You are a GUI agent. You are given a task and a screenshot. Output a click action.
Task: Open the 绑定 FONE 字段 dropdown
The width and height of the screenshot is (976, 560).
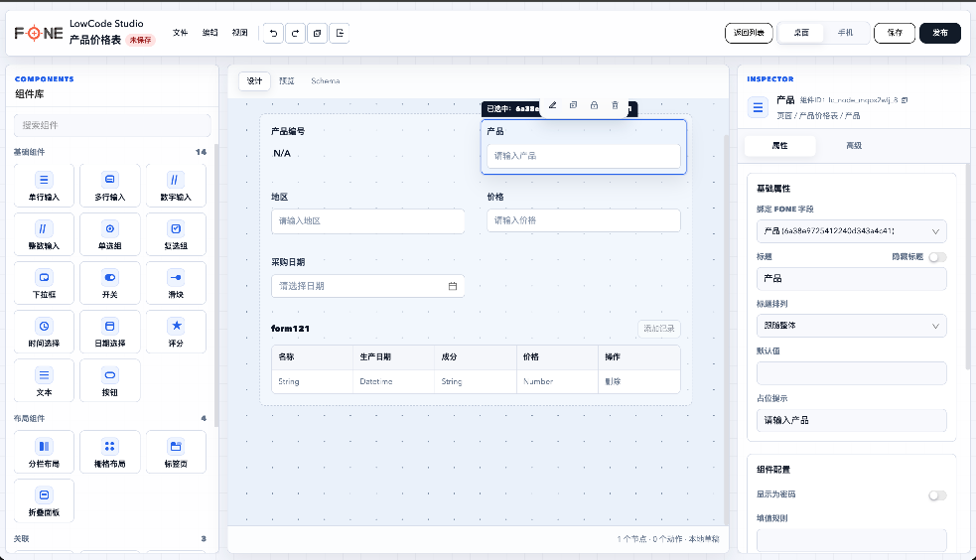point(852,230)
